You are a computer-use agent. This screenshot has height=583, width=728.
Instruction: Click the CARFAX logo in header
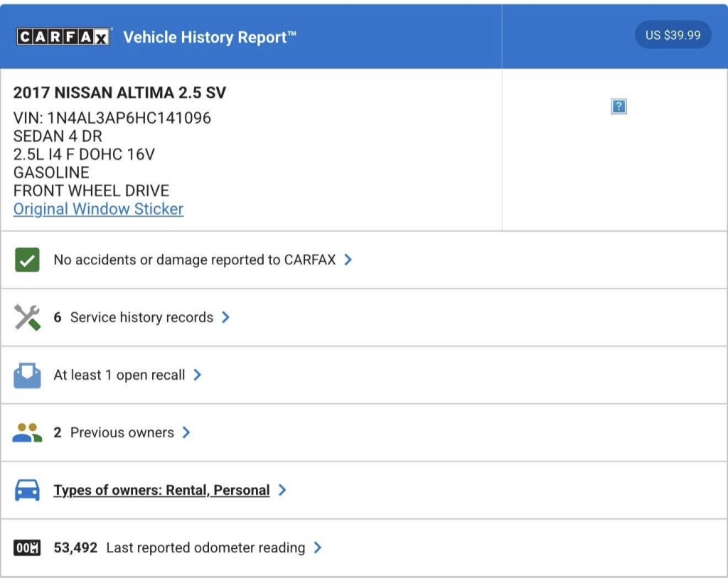(63, 37)
